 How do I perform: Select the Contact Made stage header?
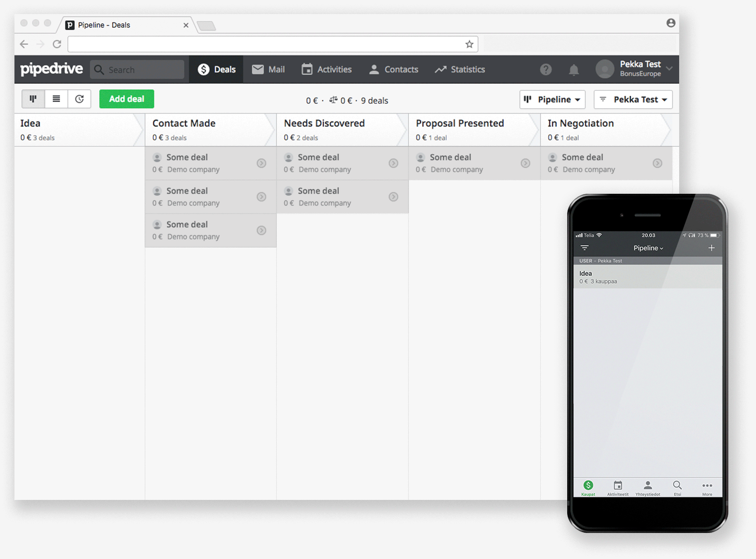click(x=210, y=130)
